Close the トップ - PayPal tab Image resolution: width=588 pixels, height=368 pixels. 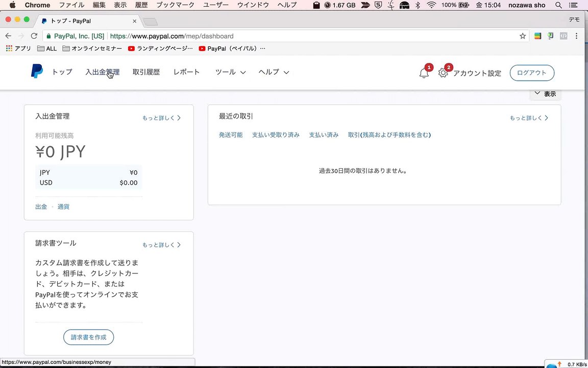135,21
